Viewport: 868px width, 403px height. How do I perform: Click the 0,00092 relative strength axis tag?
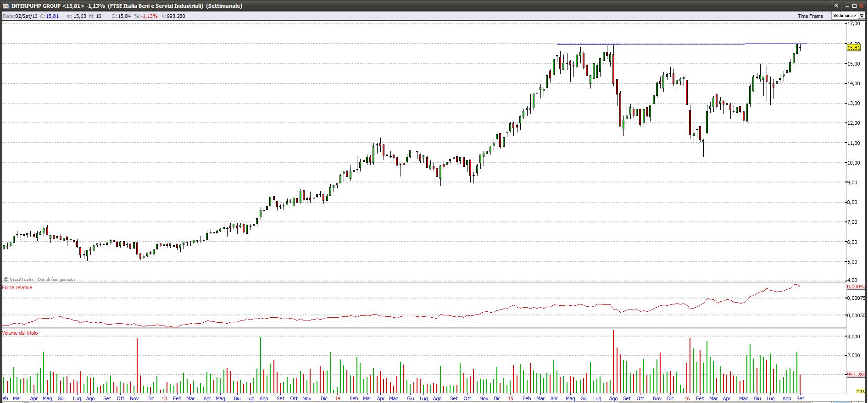point(856,287)
